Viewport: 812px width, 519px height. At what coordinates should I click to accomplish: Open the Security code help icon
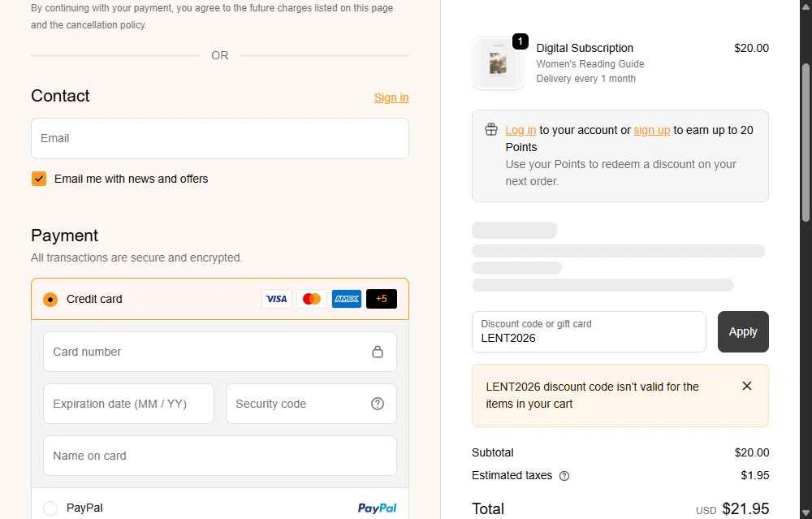(x=378, y=404)
